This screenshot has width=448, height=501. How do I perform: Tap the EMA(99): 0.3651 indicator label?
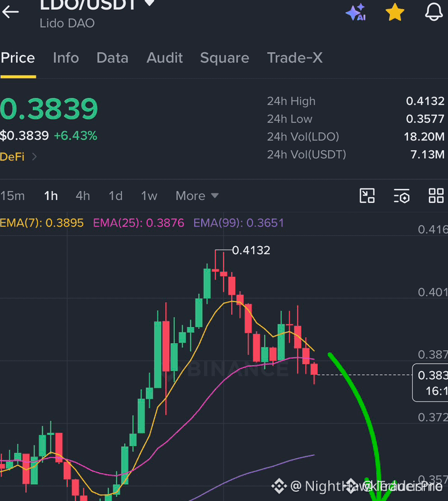click(239, 222)
